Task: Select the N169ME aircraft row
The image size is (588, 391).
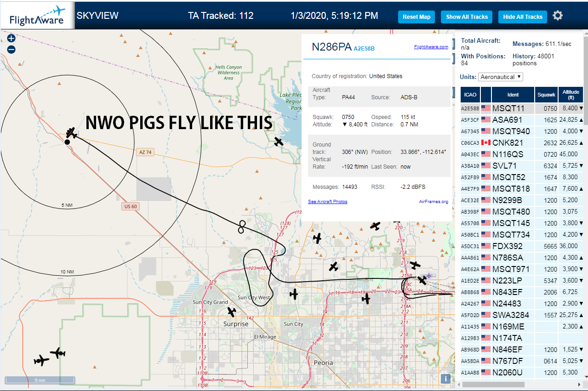Action: (x=523, y=327)
